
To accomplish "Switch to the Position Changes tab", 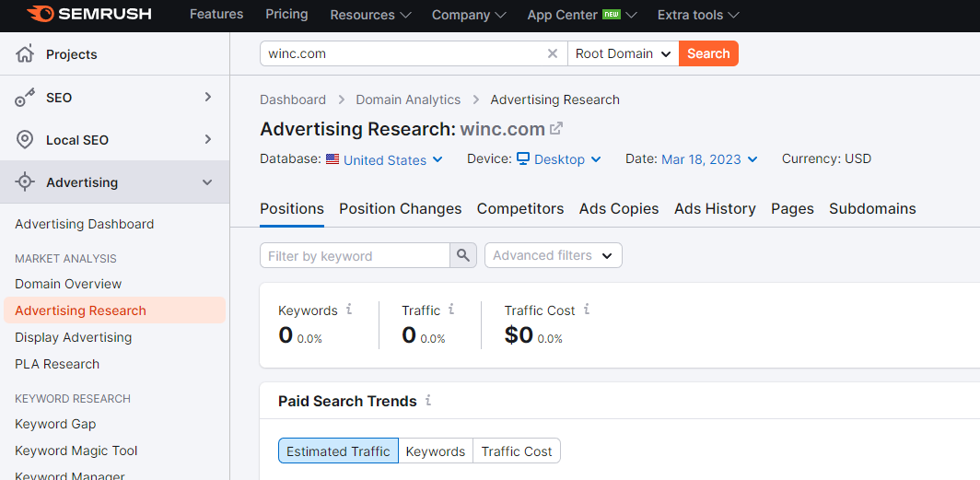I will tap(401, 209).
